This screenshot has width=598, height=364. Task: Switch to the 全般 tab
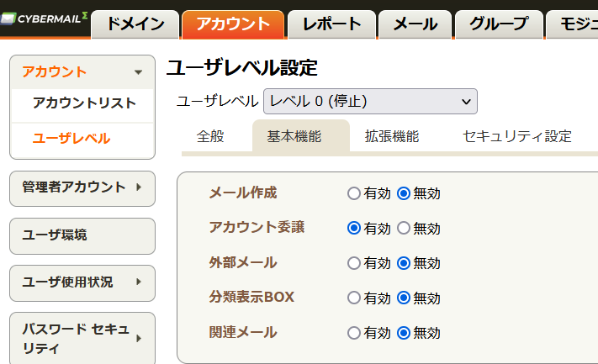[x=210, y=136]
